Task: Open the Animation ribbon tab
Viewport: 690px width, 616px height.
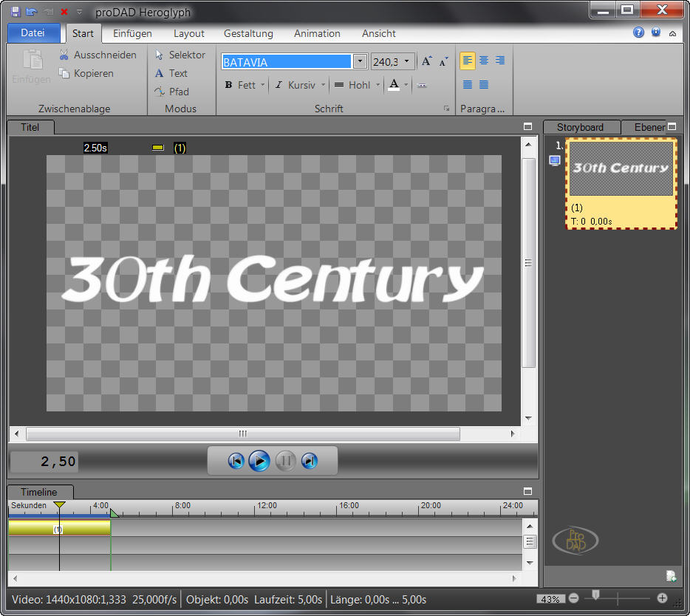Action: tap(317, 33)
